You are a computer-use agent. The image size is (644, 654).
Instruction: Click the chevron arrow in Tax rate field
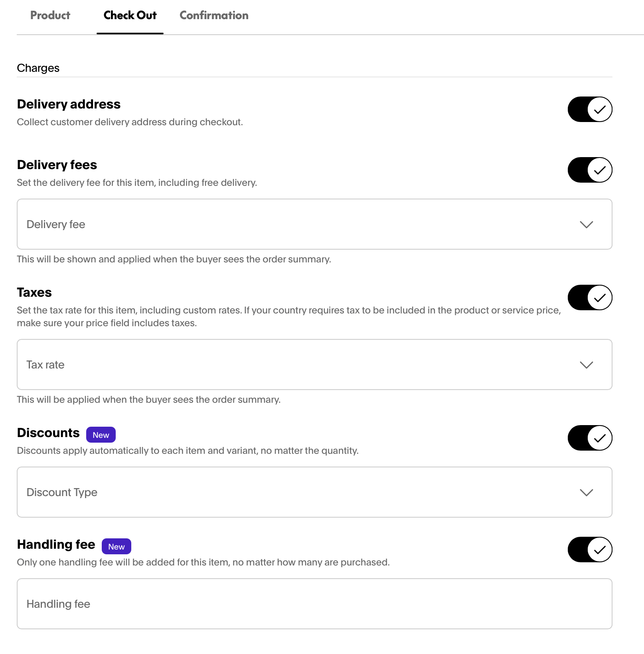pos(586,365)
